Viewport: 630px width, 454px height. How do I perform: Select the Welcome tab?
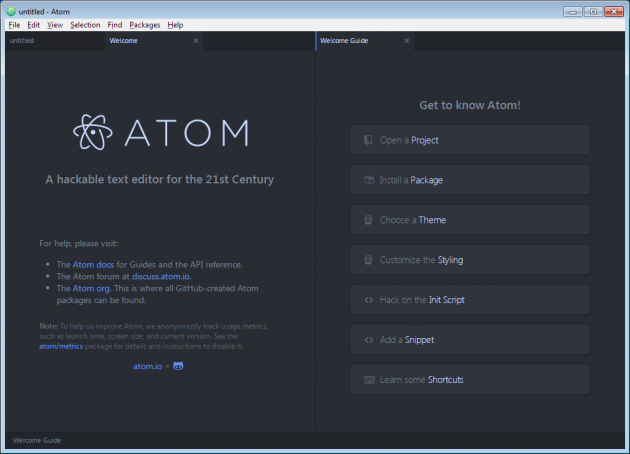tap(154, 41)
